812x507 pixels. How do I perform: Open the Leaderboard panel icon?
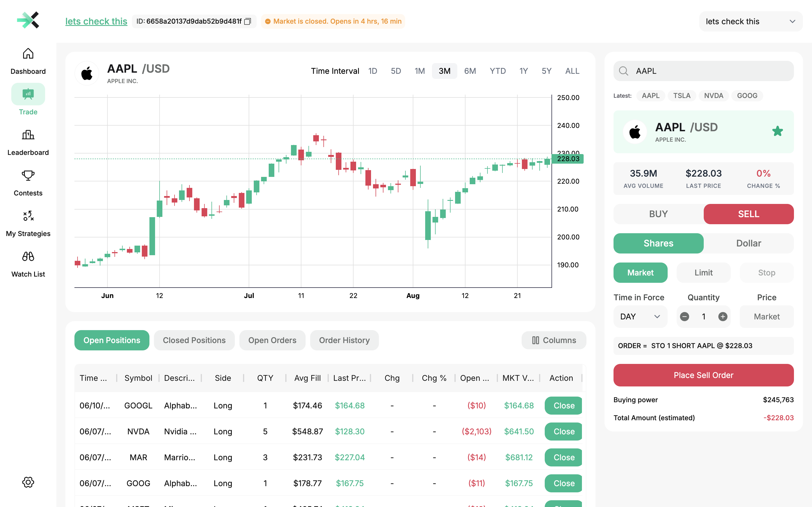[28, 135]
